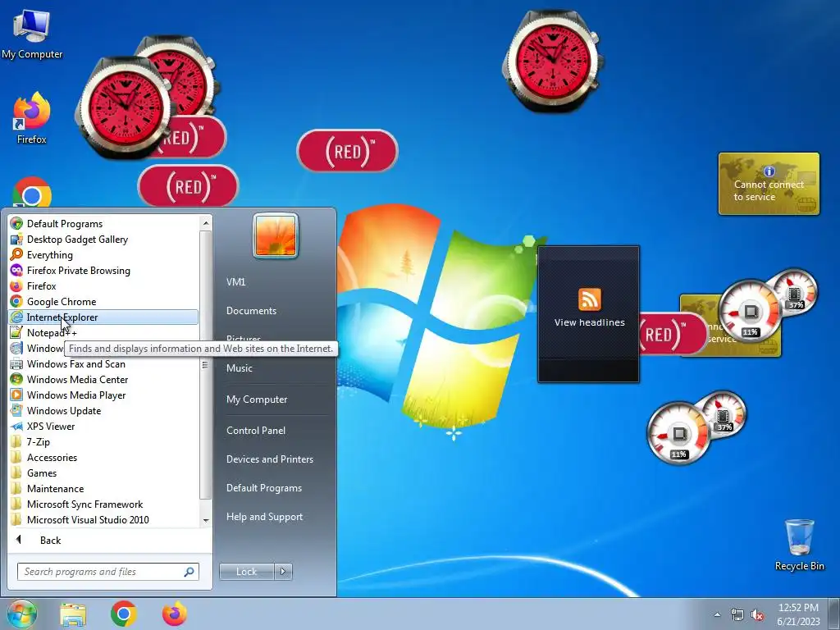Open Devices and Printers

(x=269, y=459)
